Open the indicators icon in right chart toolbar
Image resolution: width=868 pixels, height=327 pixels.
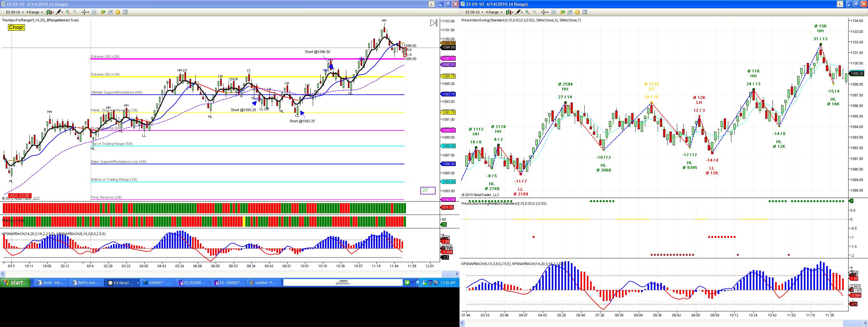tap(570, 12)
